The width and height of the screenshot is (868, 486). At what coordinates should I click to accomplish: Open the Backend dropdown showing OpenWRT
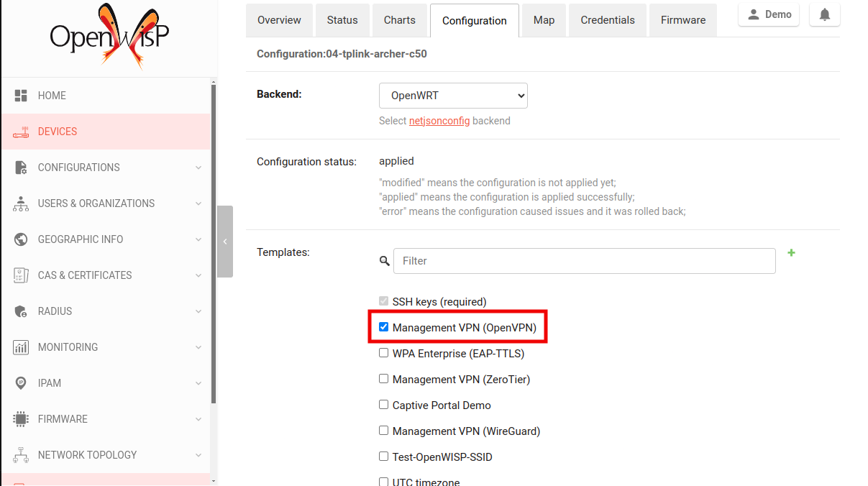[453, 95]
